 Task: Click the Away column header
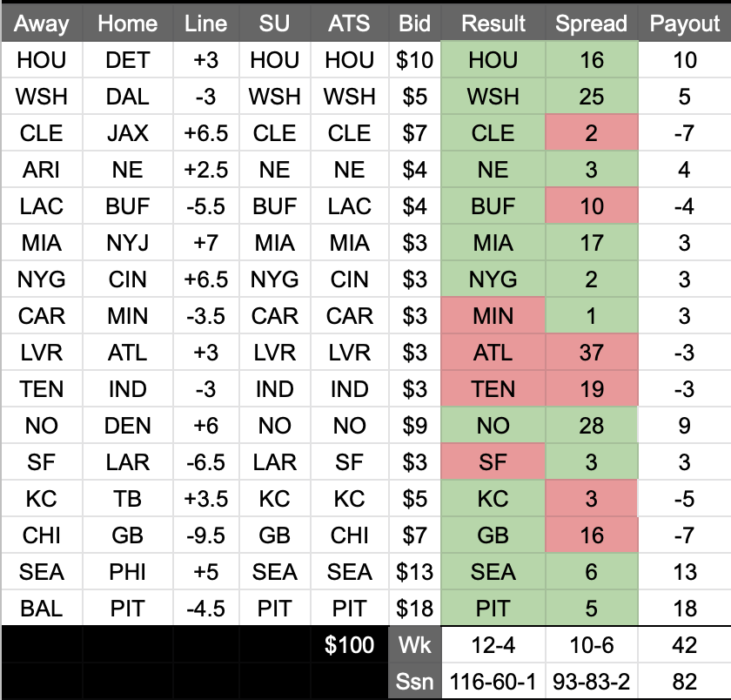pos(41,24)
